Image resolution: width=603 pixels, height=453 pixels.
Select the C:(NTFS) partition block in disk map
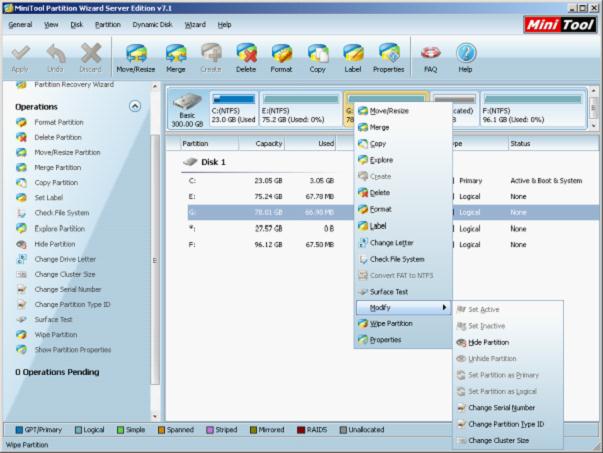[x=234, y=109]
